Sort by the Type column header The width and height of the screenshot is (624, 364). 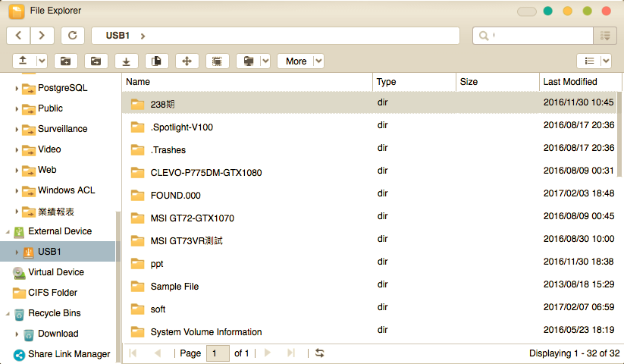point(414,82)
